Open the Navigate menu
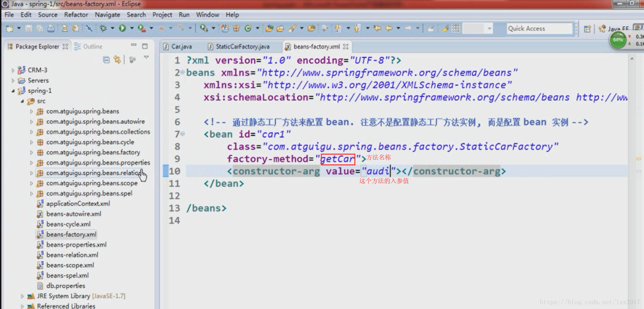The width and height of the screenshot is (644, 309). point(108,15)
